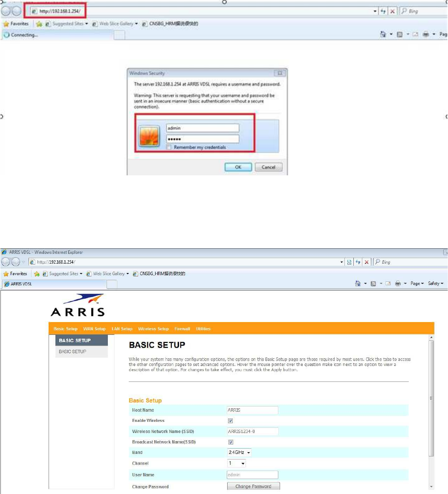Click the admin username field in dialog
The width and height of the screenshot is (448, 494).
click(203, 128)
